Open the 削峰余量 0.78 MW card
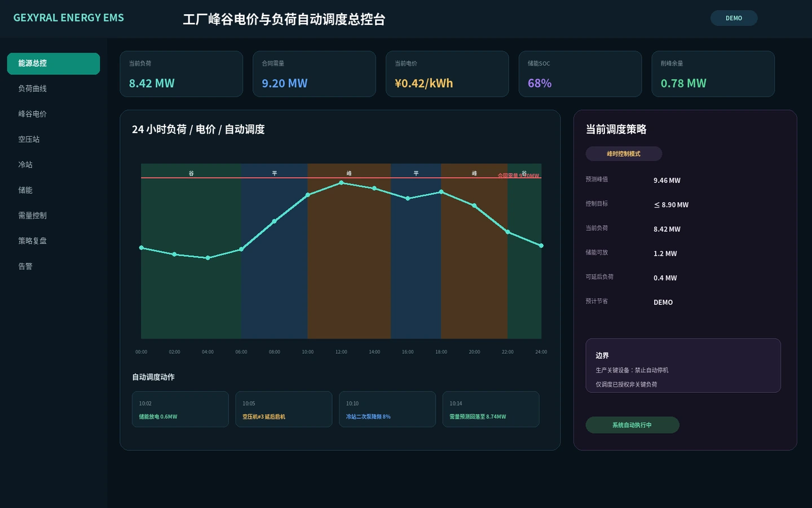 coord(713,74)
